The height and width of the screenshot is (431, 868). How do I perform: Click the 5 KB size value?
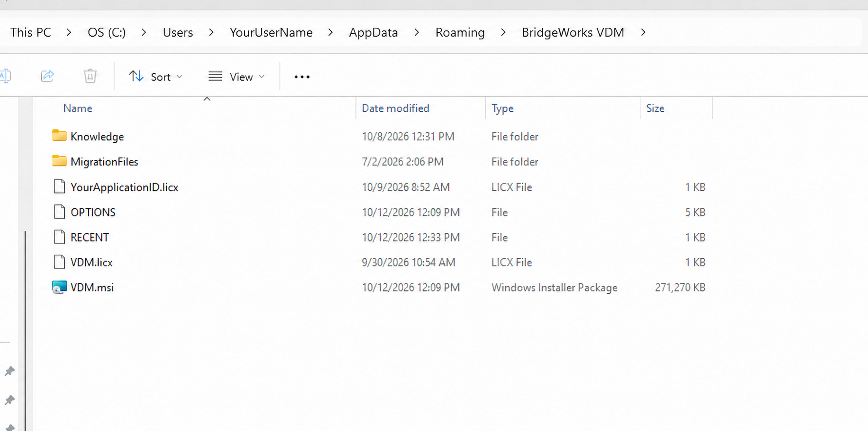tap(695, 212)
